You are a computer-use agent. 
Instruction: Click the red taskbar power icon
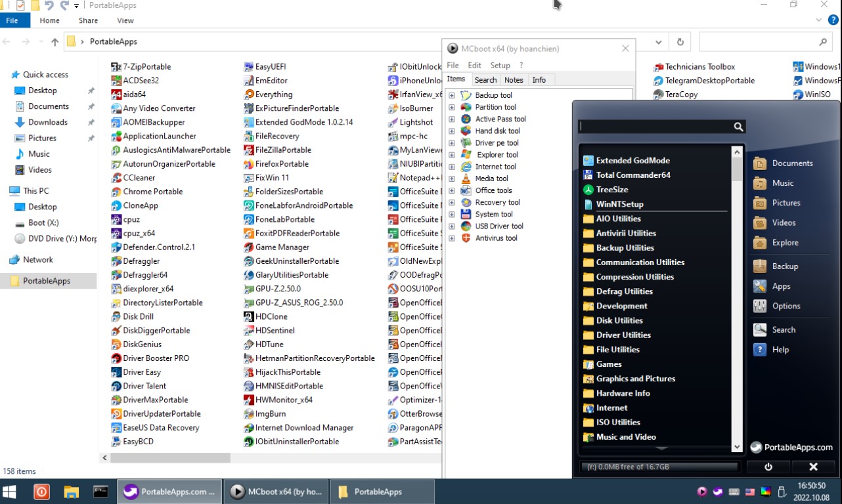(x=41, y=492)
